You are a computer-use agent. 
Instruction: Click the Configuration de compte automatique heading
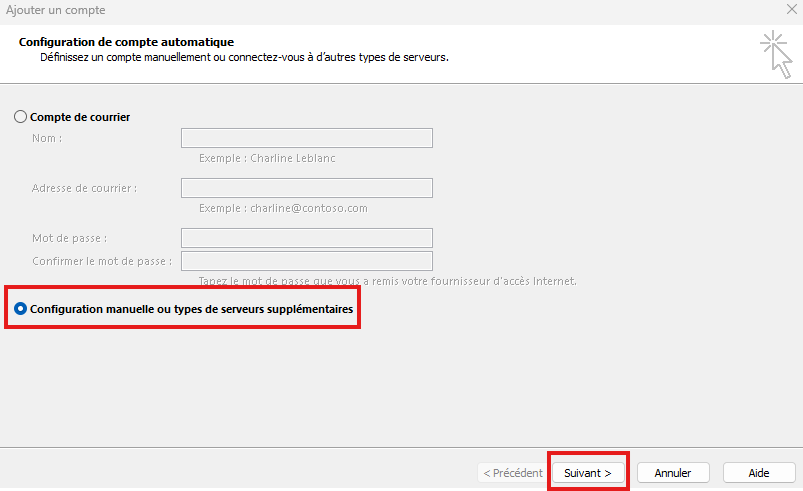tap(126, 42)
